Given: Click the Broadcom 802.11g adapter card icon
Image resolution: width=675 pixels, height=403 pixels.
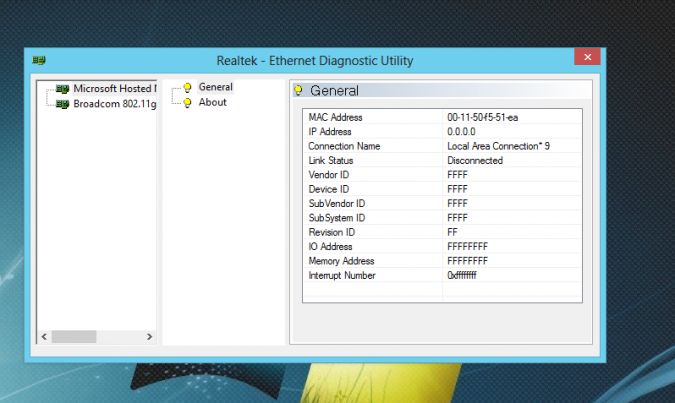Looking at the screenshot, I should point(62,104).
